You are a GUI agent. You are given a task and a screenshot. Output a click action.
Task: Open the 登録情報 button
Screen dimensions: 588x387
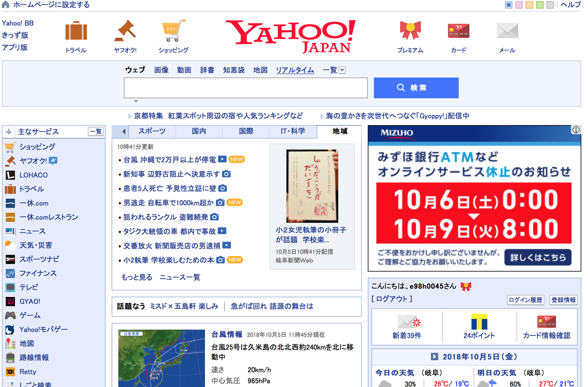click(563, 300)
